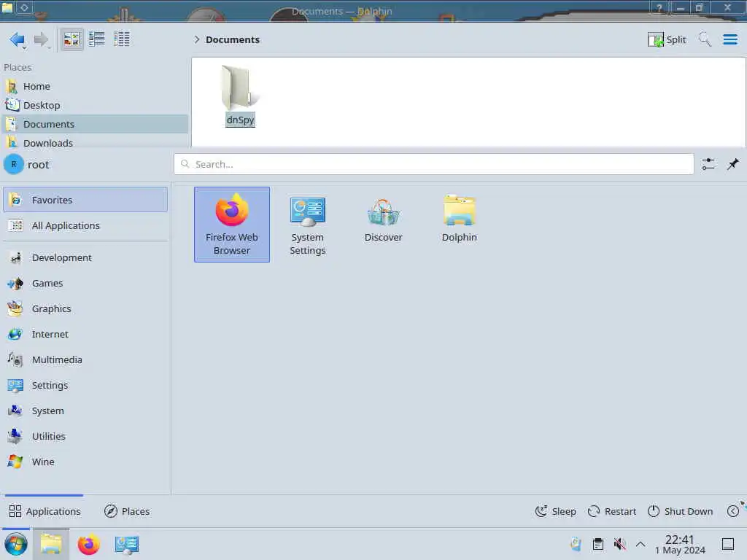The height and width of the screenshot is (560, 747).
Task: Expand the breadcrumb chevron before Documents
Action: pyautogui.click(x=196, y=39)
